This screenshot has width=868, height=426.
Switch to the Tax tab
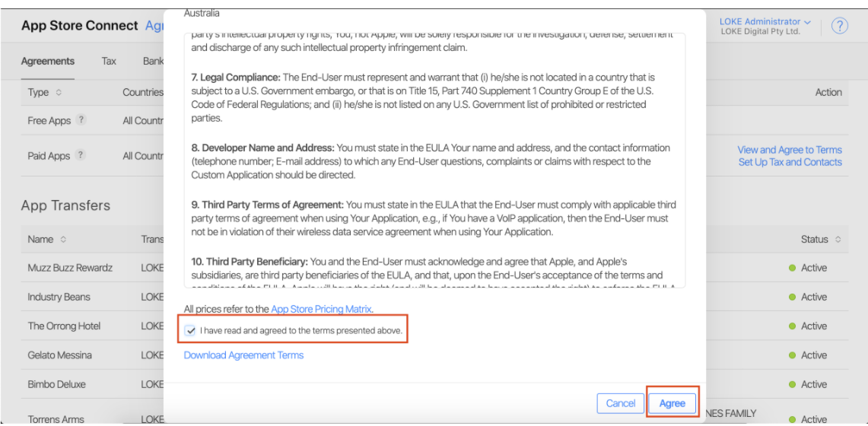[109, 62]
